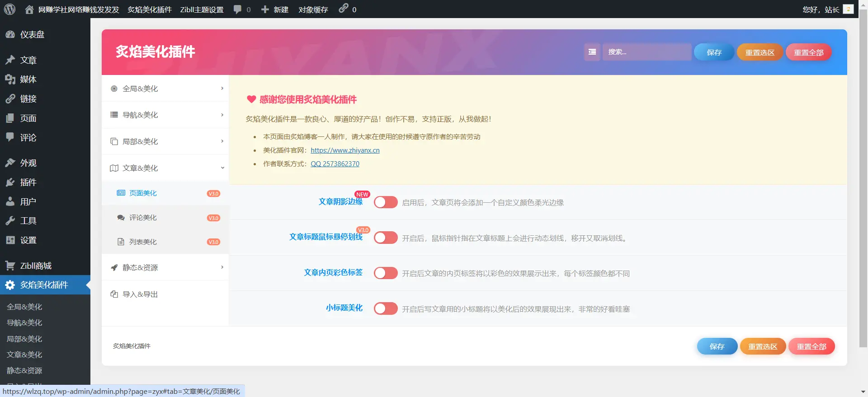This screenshot has width=868, height=397.
Task: Click the 仪表盘 dashboard icon
Action: [10, 34]
